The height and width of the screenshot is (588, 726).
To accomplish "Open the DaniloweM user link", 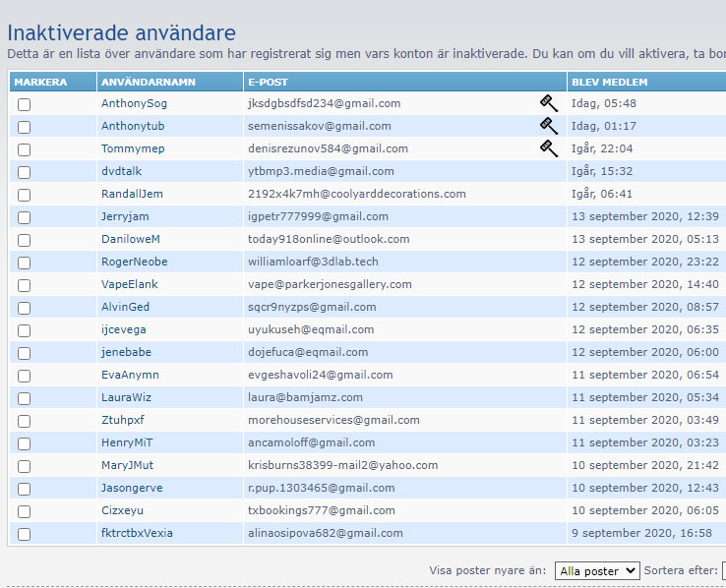I will (x=131, y=239).
